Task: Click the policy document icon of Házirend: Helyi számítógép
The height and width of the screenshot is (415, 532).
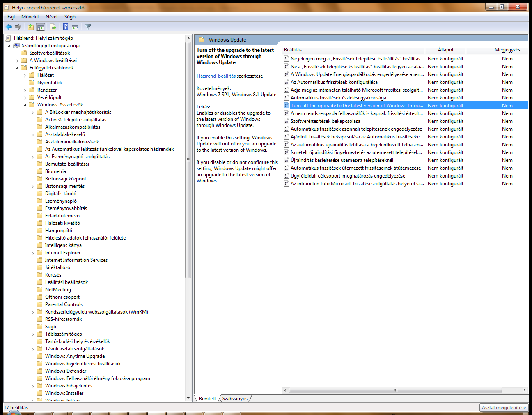Action: point(9,38)
